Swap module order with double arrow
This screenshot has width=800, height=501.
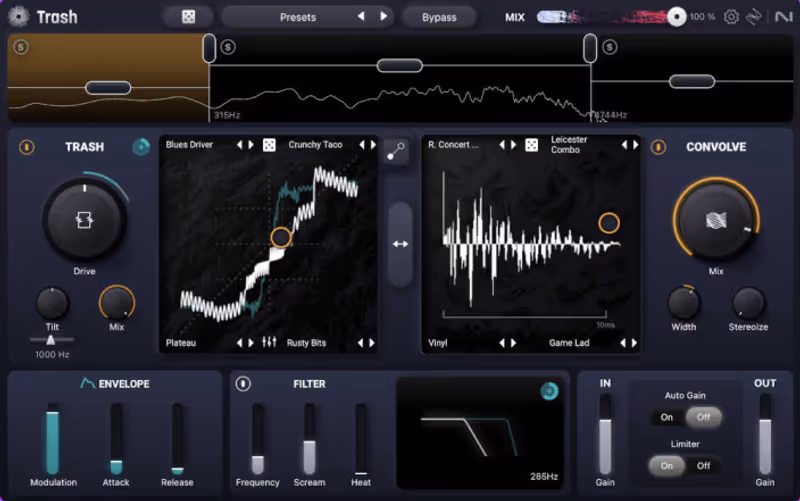[x=401, y=244]
